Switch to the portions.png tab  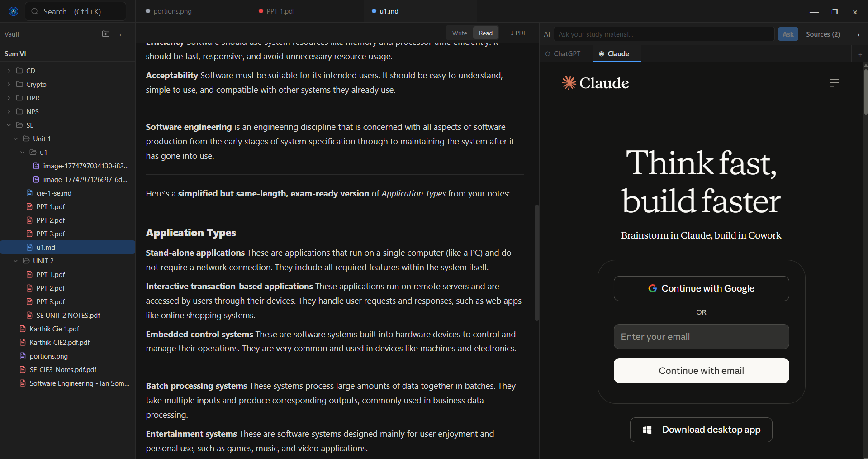coord(193,11)
